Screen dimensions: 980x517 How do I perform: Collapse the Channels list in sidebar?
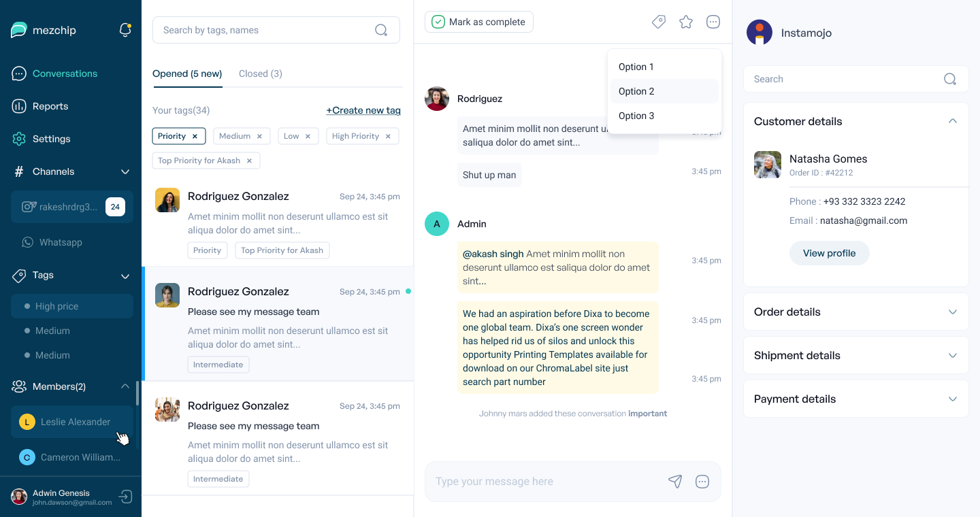point(125,171)
